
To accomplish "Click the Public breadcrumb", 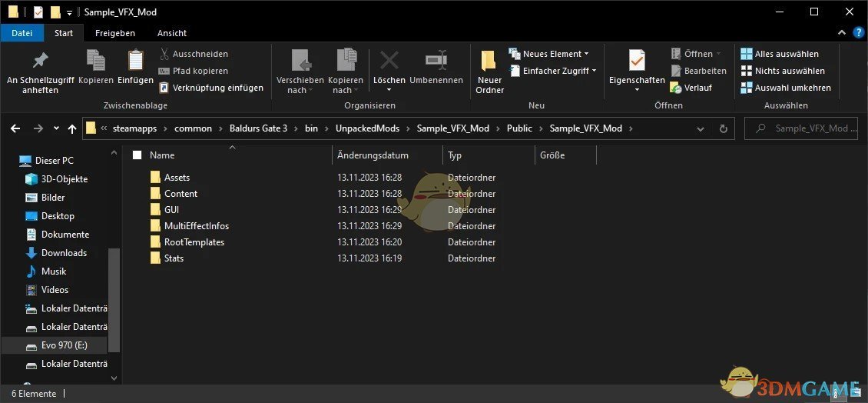I will click(519, 128).
